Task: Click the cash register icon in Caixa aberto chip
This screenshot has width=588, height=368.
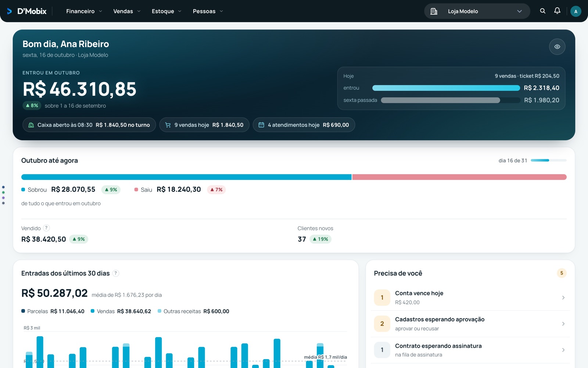Action: click(31, 125)
